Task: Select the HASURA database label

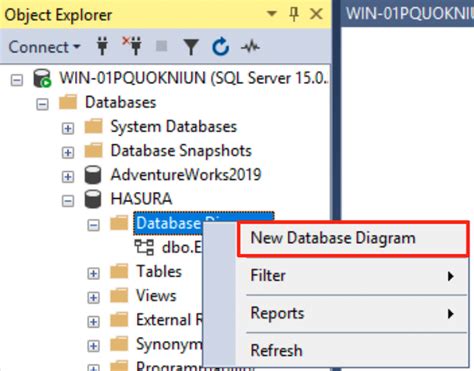Action: 141,199
